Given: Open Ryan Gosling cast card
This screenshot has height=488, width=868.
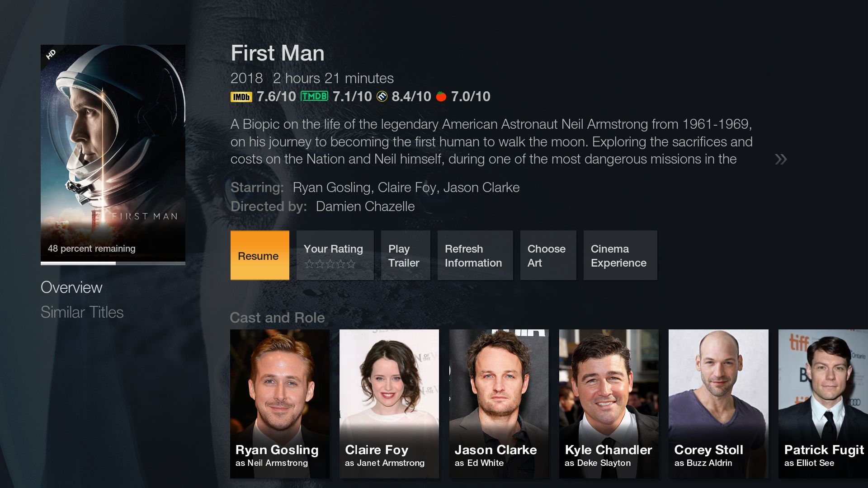Looking at the screenshot, I should click(x=280, y=404).
